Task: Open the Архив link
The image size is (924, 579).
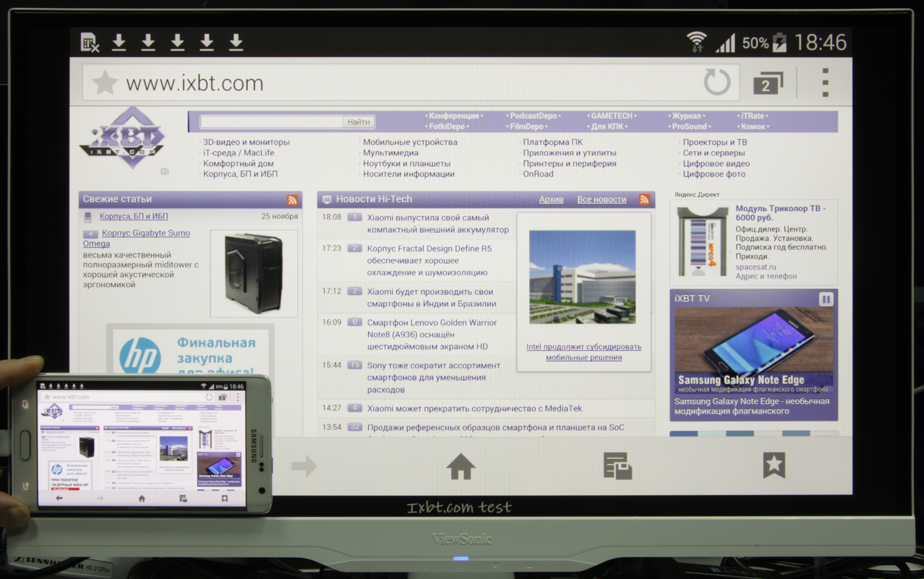Action: [x=551, y=199]
